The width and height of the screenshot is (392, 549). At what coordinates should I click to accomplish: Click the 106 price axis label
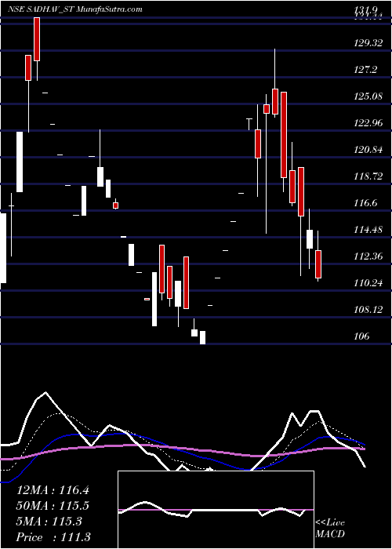(362, 336)
